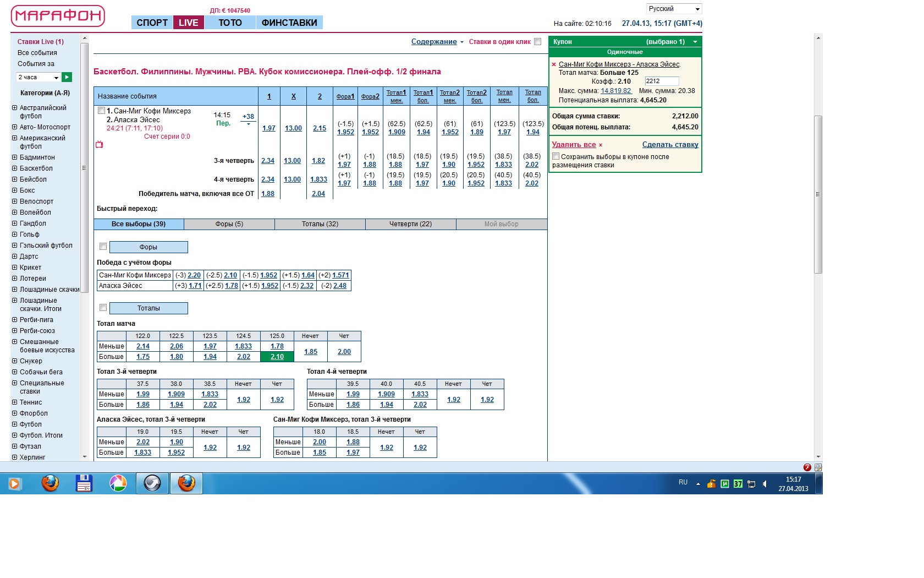924x578 pixels.
Task: Open the СПОРТ tab
Action: (x=152, y=23)
